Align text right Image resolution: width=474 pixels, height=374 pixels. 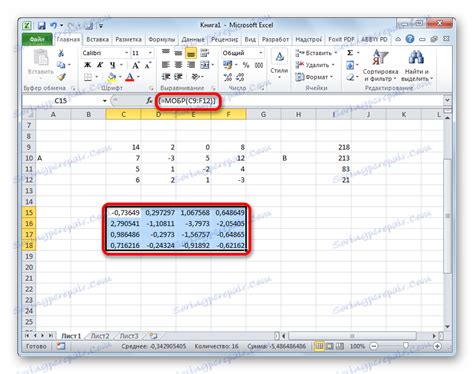(x=191, y=65)
